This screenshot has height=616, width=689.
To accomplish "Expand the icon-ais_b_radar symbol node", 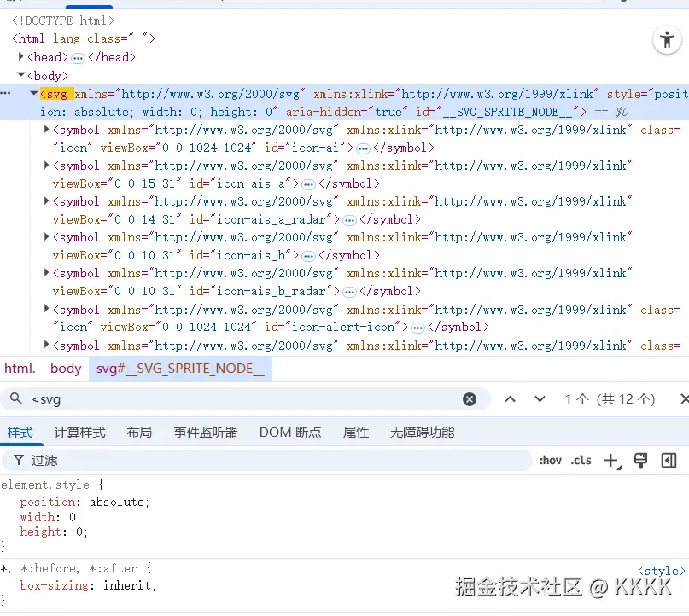I will (46, 273).
